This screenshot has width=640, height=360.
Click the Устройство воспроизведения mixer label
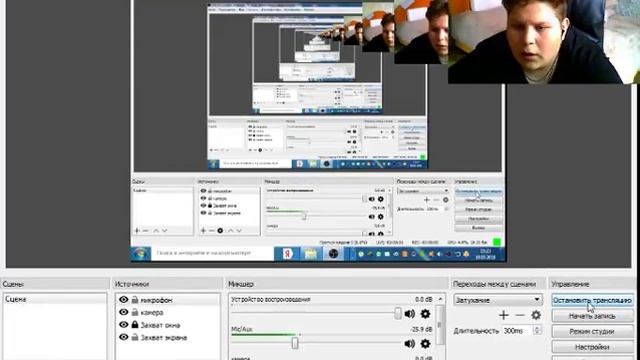click(271, 299)
